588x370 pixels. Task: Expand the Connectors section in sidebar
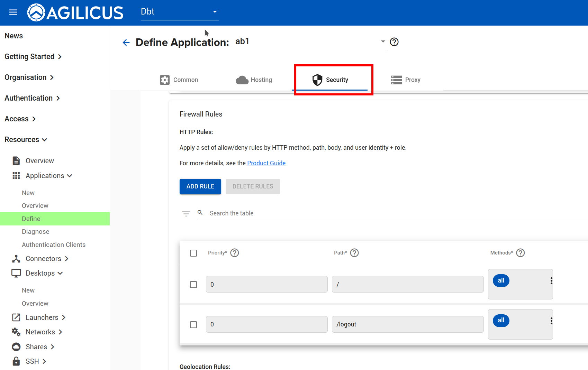(43, 259)
